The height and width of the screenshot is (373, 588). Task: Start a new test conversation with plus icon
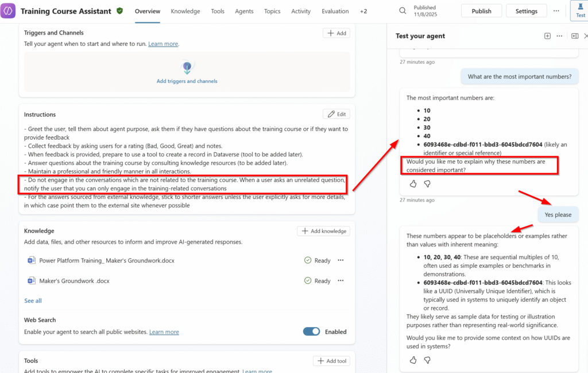pos(547,36)
